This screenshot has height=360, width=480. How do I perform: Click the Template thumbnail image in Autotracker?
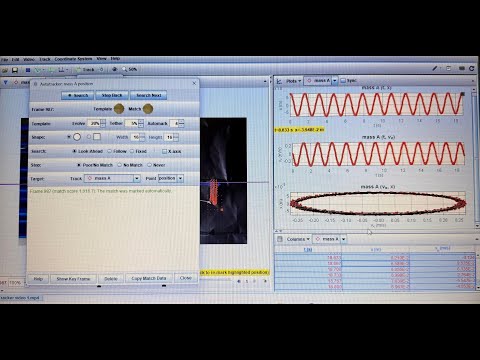point(119,109)
